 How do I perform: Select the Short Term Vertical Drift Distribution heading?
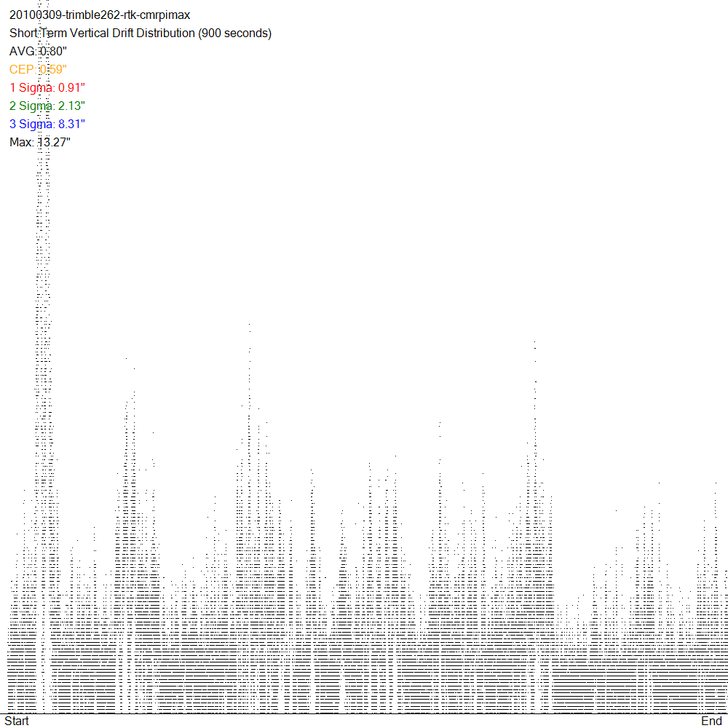pos(102,33)
